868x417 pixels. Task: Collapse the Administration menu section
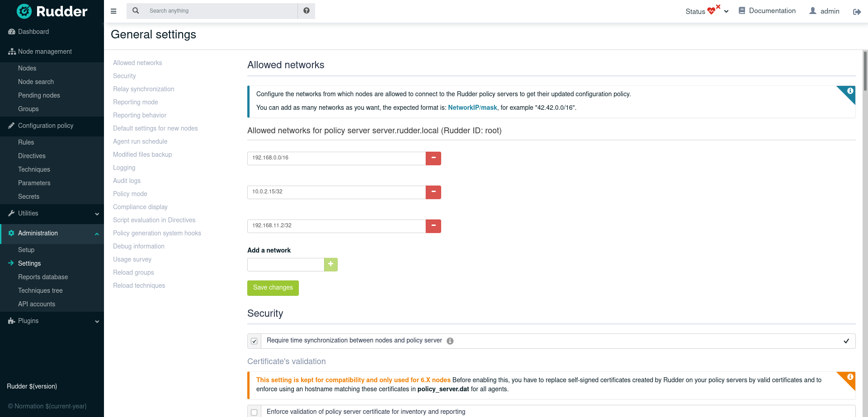coord(52,233)
